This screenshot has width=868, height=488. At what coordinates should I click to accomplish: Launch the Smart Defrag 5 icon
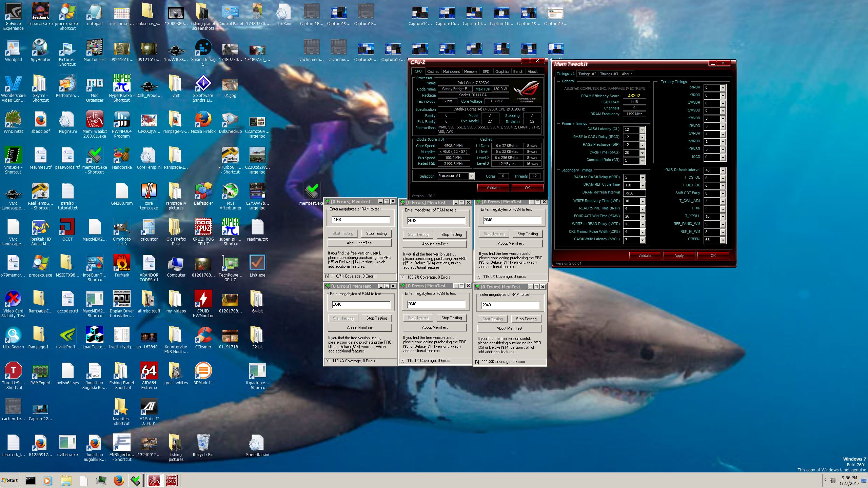(x=203, y=52)
